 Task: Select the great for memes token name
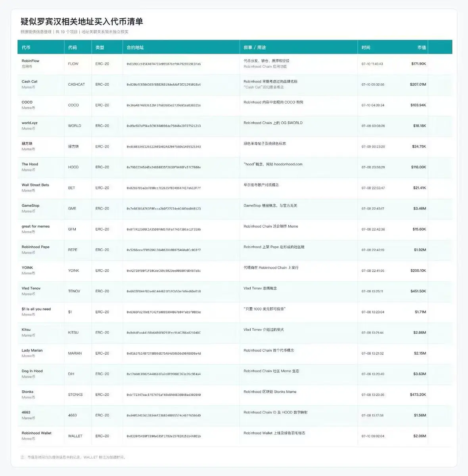[x=36, y=226]
